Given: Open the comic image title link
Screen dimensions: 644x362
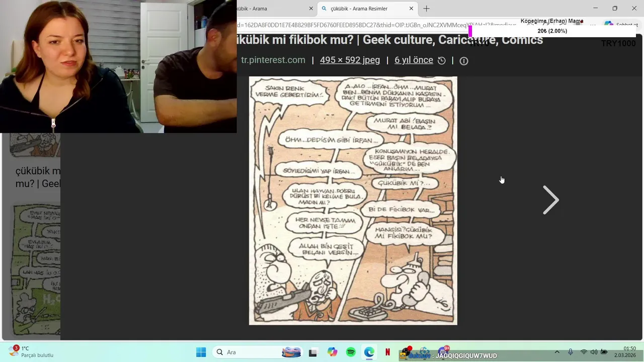Looking at the screenshot, I should (390, 40).
